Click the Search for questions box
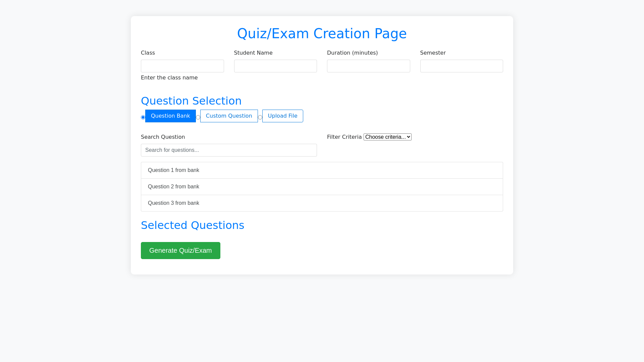This screenshot has height=362, width=644. coord(229,150)
